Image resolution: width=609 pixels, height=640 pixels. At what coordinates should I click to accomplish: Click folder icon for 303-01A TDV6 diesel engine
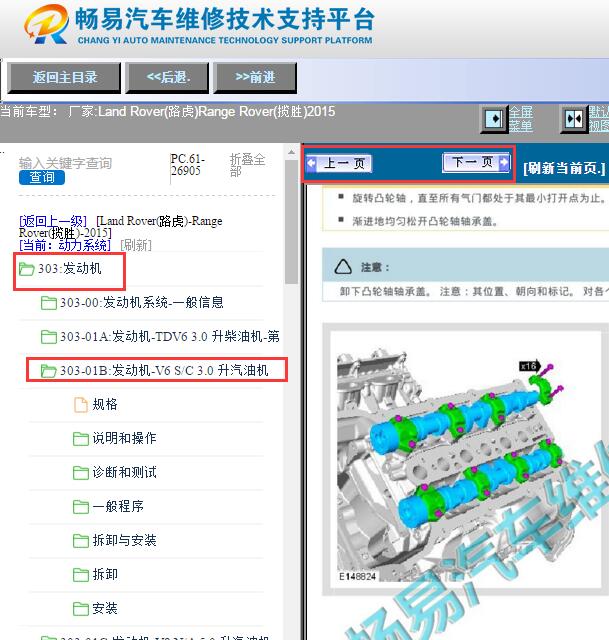pyautogui.click(x=49, y=337)
